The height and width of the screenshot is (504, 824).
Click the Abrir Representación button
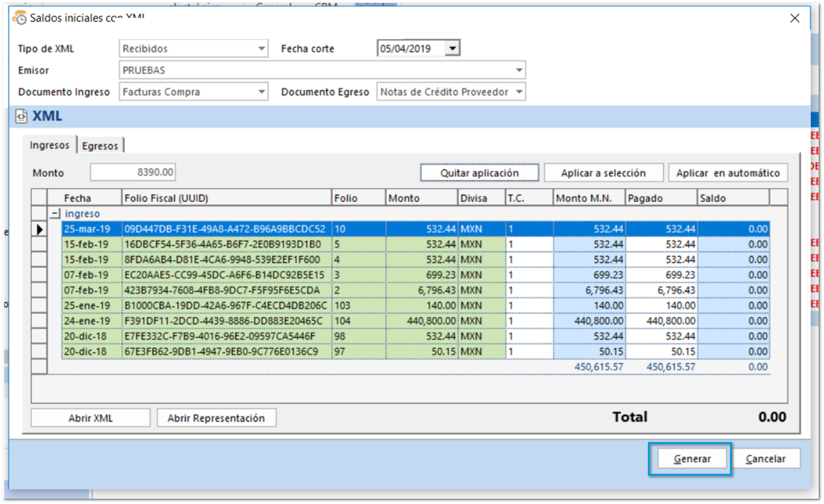216,418
